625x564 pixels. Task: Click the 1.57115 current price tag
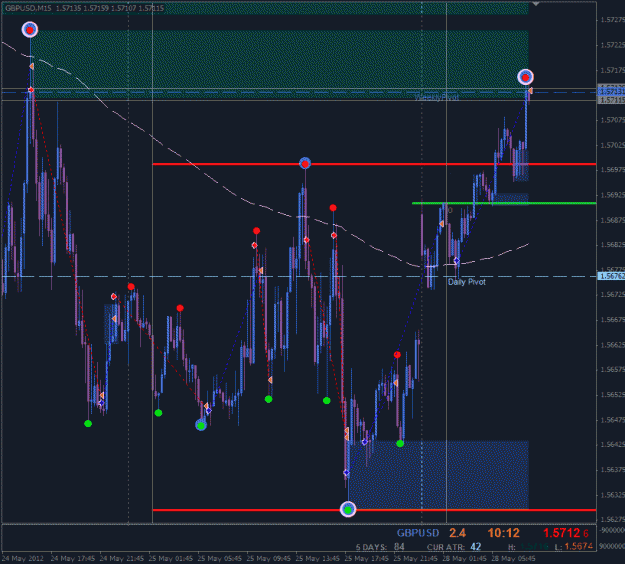point(611,100)
